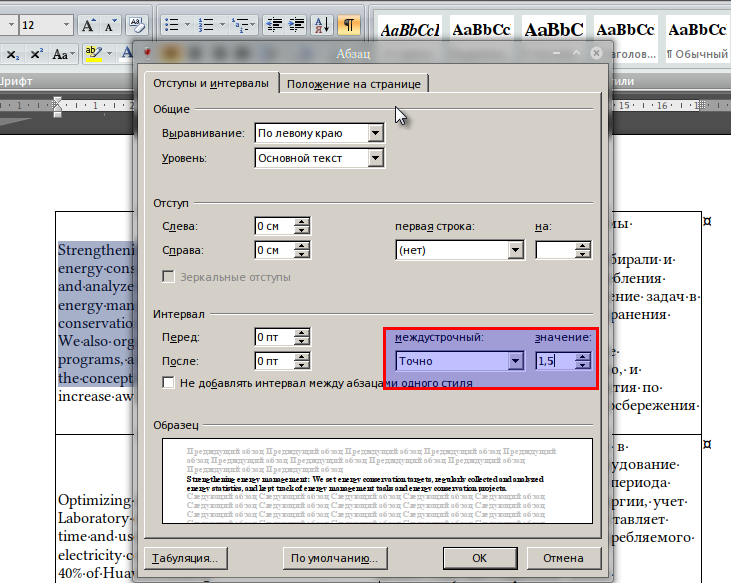
Task: Click the Decrease Indent icon
Action: 274,25
